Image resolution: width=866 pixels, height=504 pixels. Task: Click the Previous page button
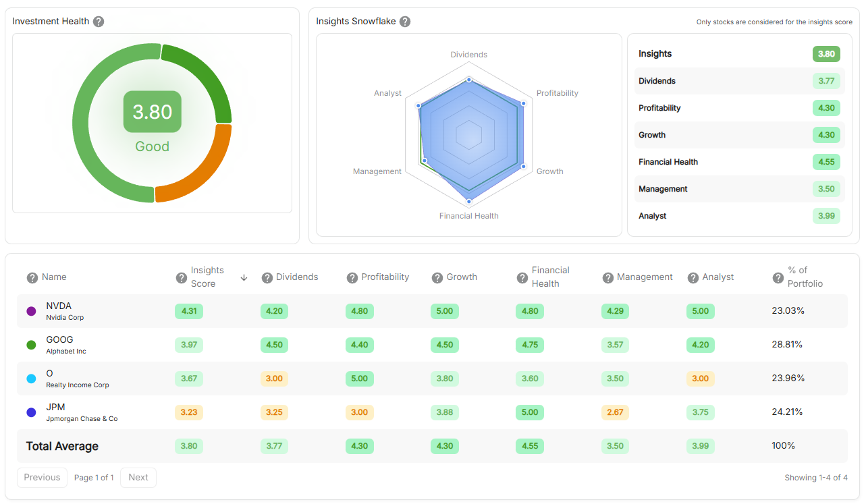(42, 477)
